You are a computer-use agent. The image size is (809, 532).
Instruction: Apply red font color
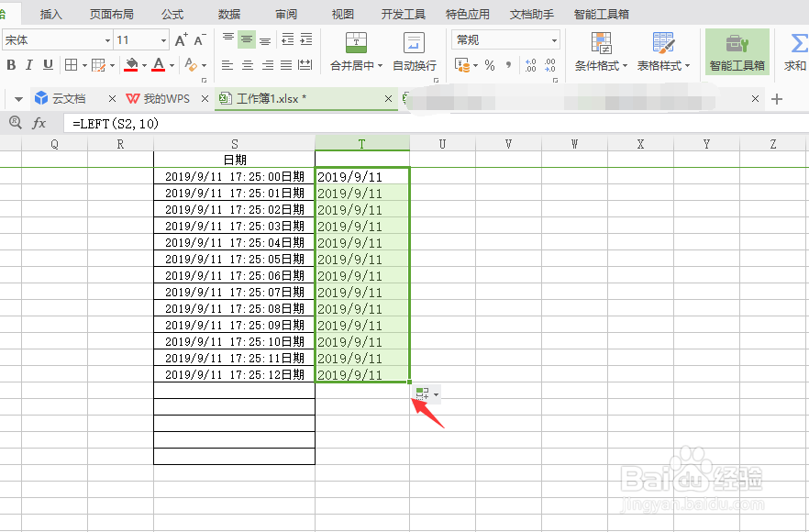coord(159,65)
